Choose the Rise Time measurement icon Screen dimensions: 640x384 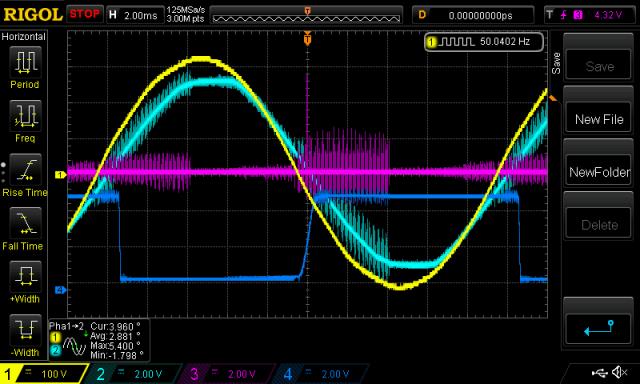25,170
